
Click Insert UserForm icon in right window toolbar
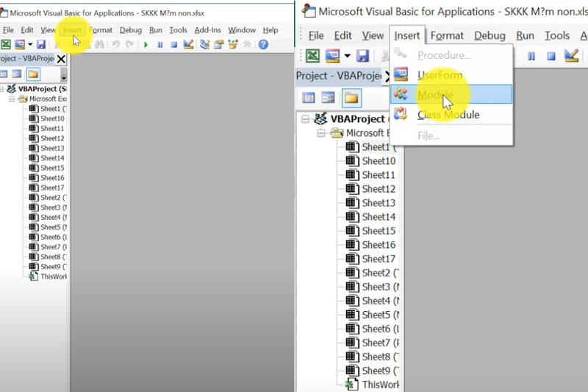pos(332,57)
